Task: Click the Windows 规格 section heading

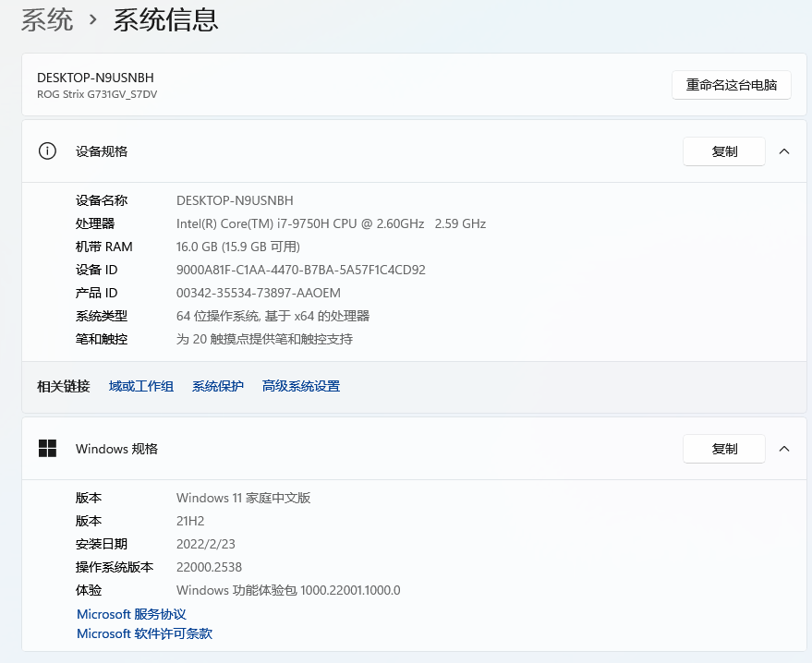Action: pos(116,448)
